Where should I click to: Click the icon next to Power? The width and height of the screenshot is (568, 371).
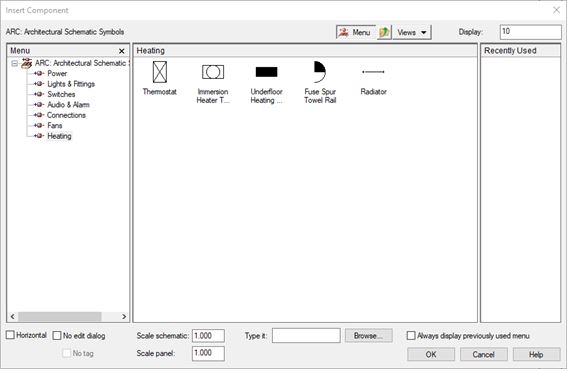39,74
